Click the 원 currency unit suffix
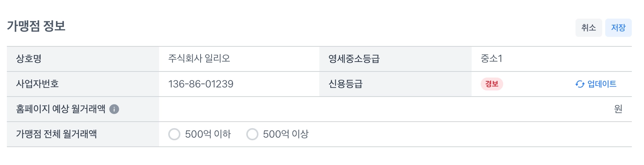 [618, 109]
